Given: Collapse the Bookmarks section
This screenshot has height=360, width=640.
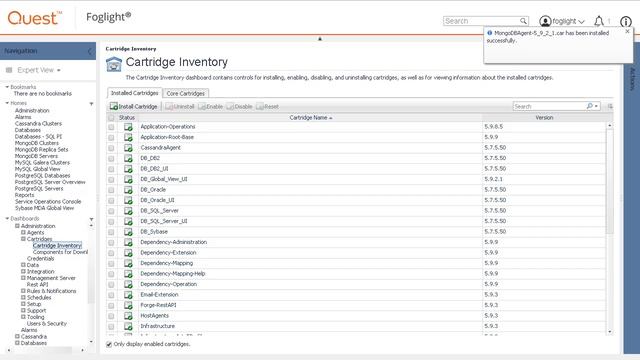Looking at the screenshot, I should click(7, 87).
